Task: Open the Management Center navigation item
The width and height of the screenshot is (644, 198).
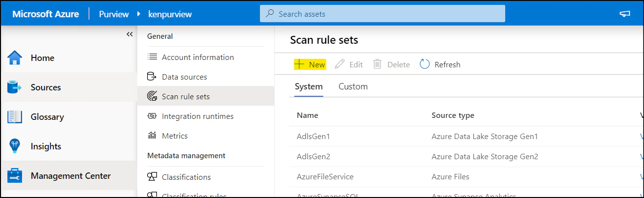Action: (69, 176)
